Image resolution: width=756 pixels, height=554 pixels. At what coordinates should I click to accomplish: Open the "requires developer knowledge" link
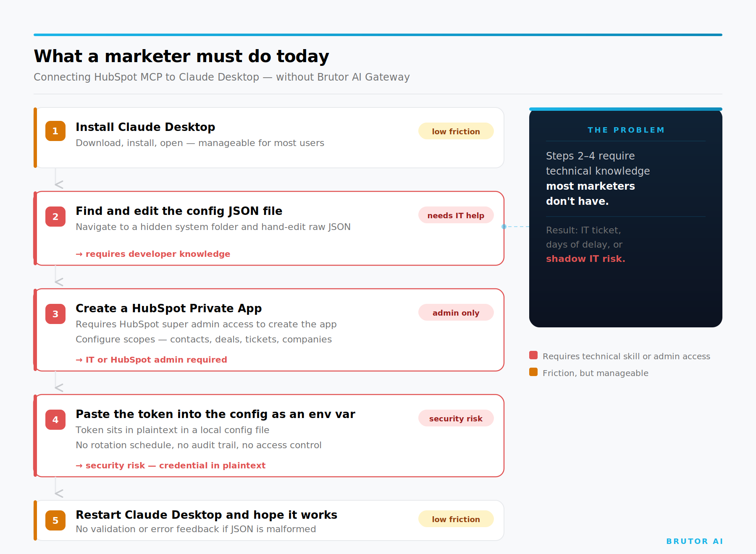point(153,253)
